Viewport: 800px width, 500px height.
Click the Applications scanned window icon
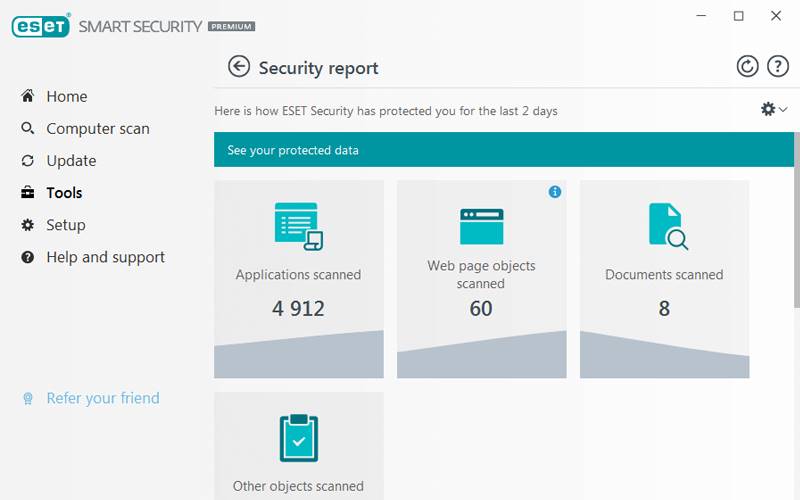[298, 226]
